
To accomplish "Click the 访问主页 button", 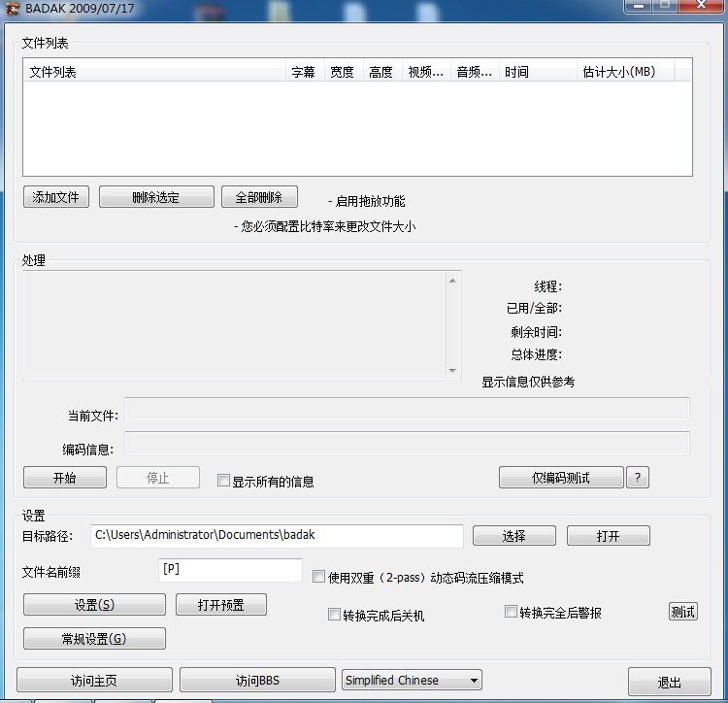I will click(x=94, y=681).
